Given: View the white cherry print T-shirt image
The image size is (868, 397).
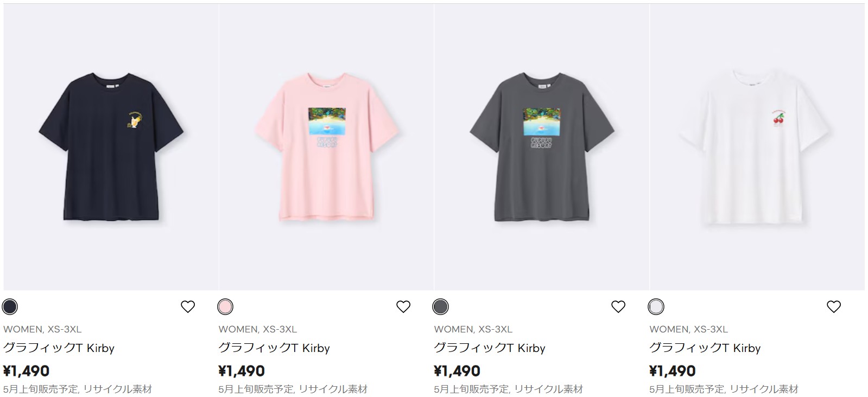Looking at the screenshot, I should (757, 147).
